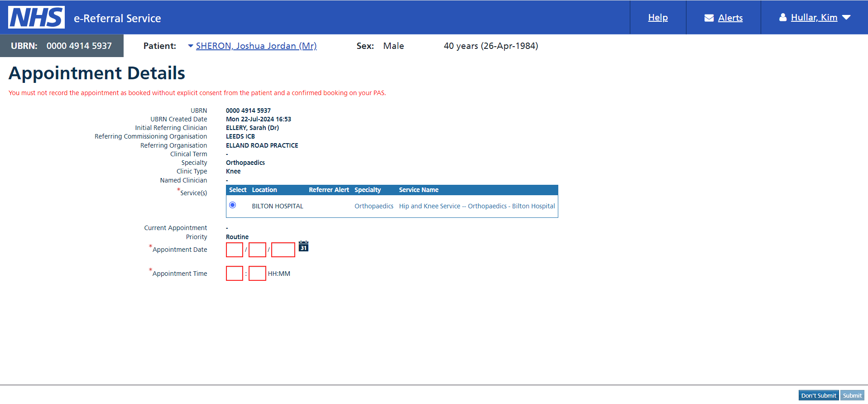Click the user profile icon beside Hullar, Kim
868x404 pixels.
783,17
